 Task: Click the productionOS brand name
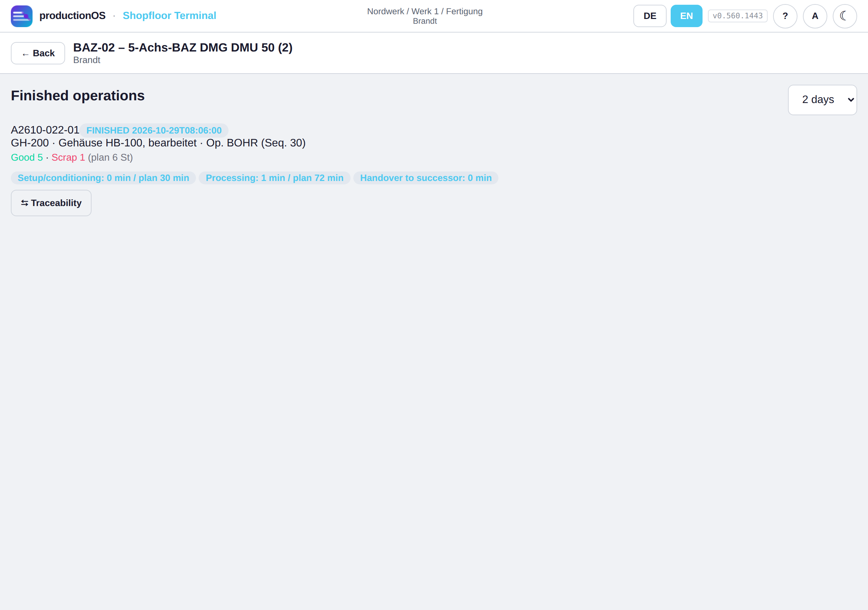point(72,16)
